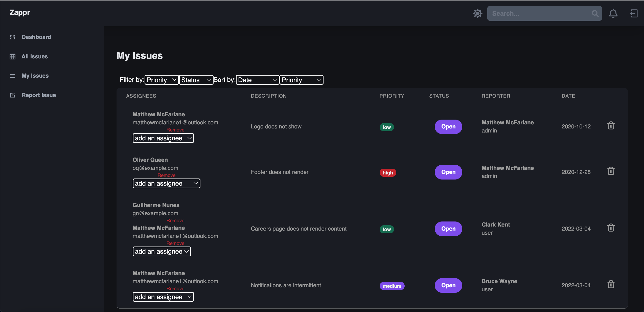This screenshot has height=312, width=644.
Task: Click the high priority red badge
Action: (387, 173)
